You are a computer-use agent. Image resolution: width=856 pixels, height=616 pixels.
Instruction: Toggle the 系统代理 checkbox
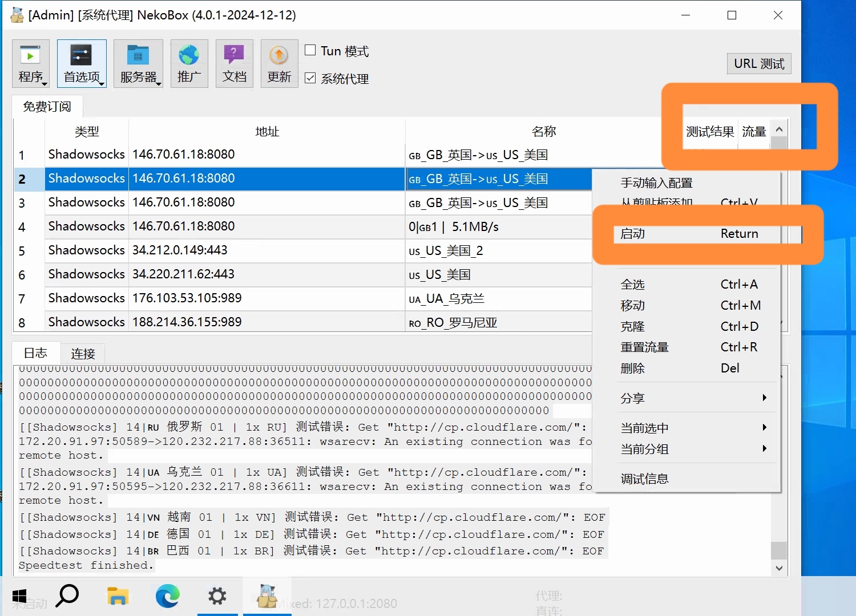pyautogui.click(x=310, y=78)
